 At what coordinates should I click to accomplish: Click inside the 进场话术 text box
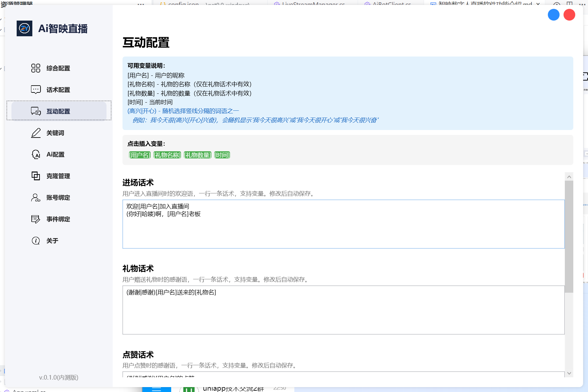coord(343,224)
